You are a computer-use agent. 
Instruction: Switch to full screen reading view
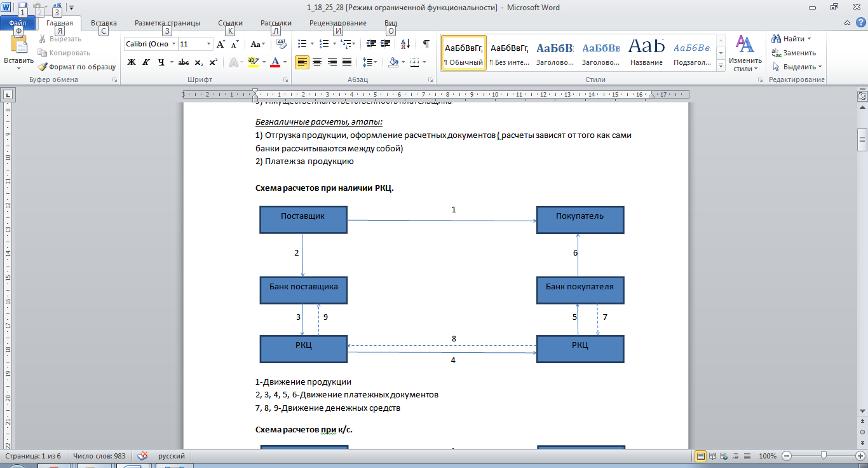pos(713,456)
